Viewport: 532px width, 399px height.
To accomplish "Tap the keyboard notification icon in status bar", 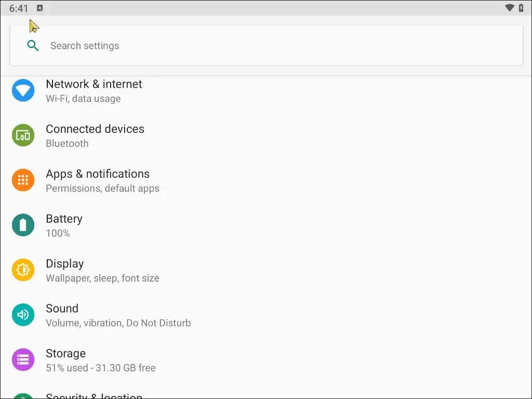I will click(x=40, y=8).
